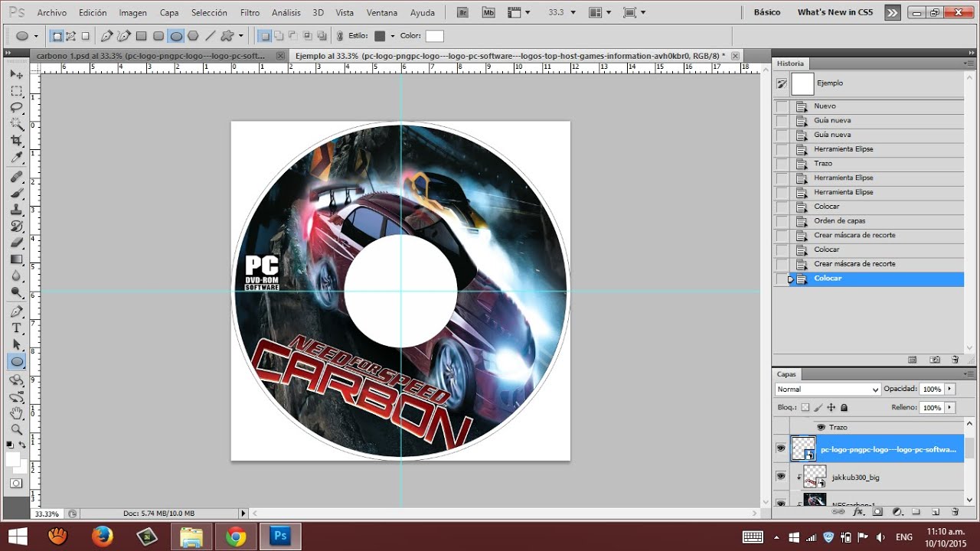
Task: Select the Blur tool
Action: 16,275
